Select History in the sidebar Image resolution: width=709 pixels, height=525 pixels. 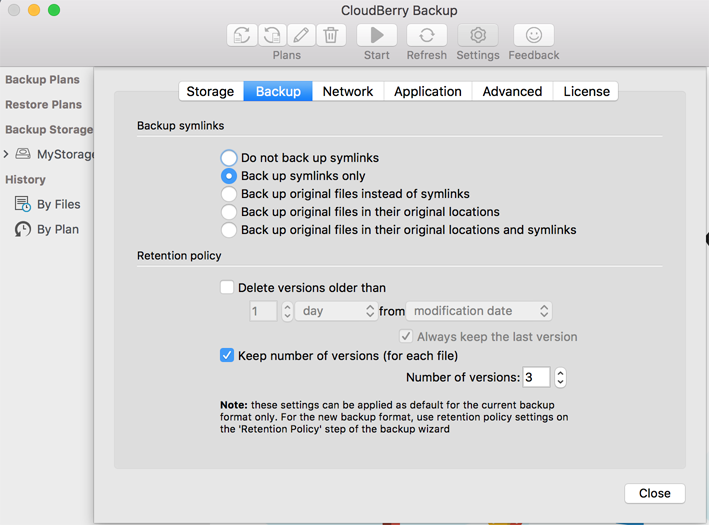tap(25, 180)
